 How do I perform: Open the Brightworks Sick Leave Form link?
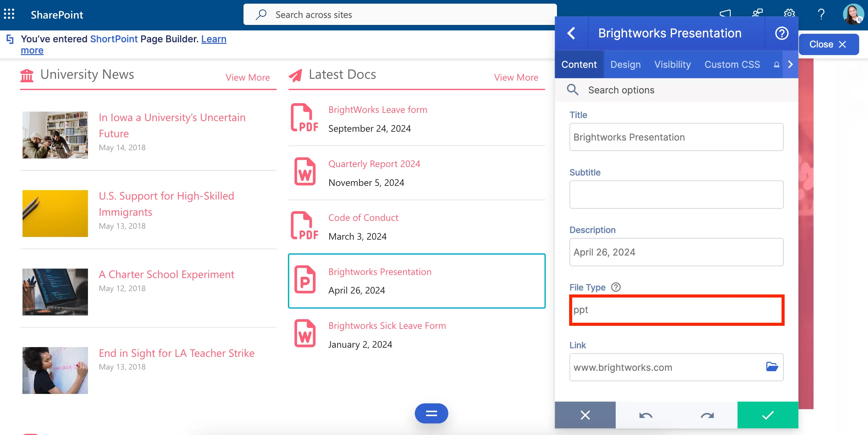[x=387, y=325]
